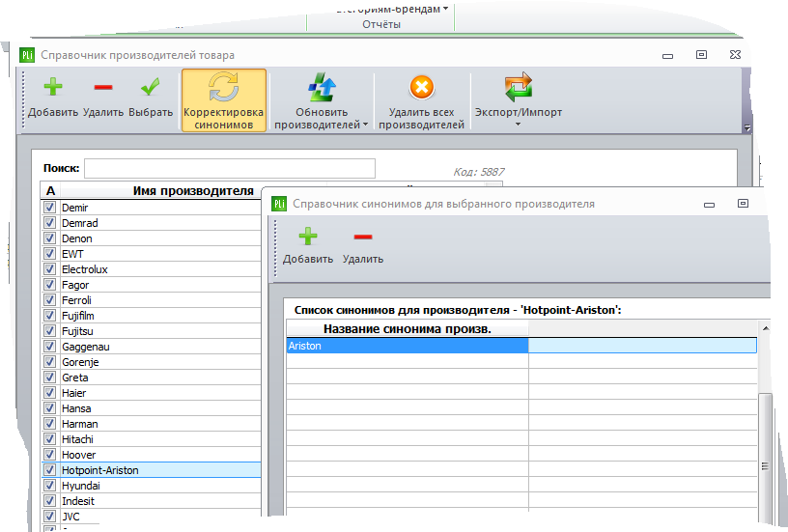The height and width of the screenshot is (532, 788).
Task: Select Hitachi row
Action: tap(152, 439)
